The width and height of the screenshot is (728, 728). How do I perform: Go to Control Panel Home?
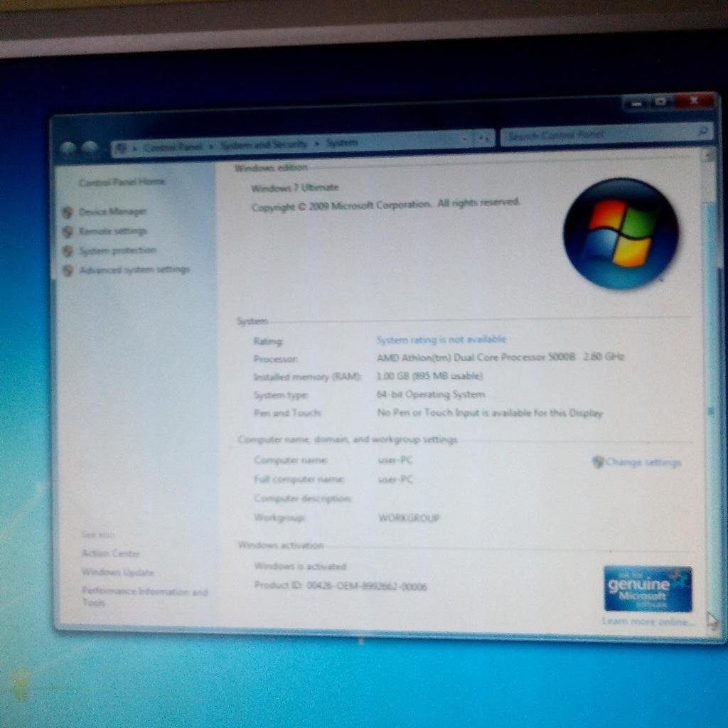(x=122, y=182)
